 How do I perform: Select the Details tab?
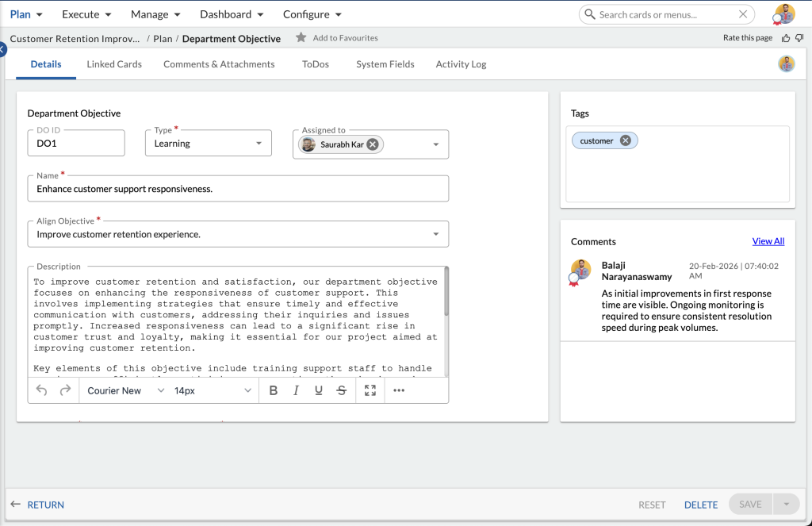pyautogui.click(x=45, y=64)
